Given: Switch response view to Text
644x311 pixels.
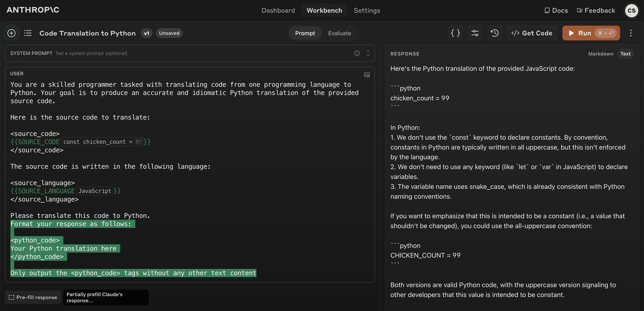Looking at the screenshot, I should pyautogui.click(x=625, y=54).
